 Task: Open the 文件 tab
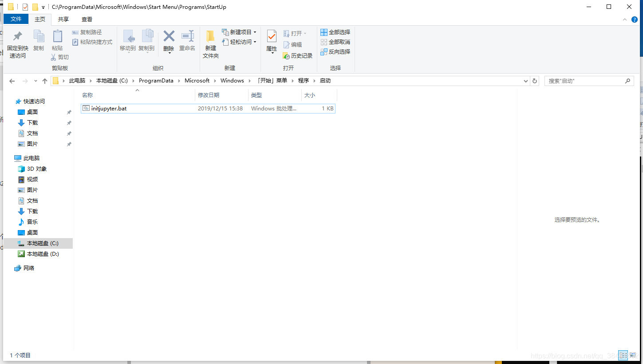click(x=16, y=19)
